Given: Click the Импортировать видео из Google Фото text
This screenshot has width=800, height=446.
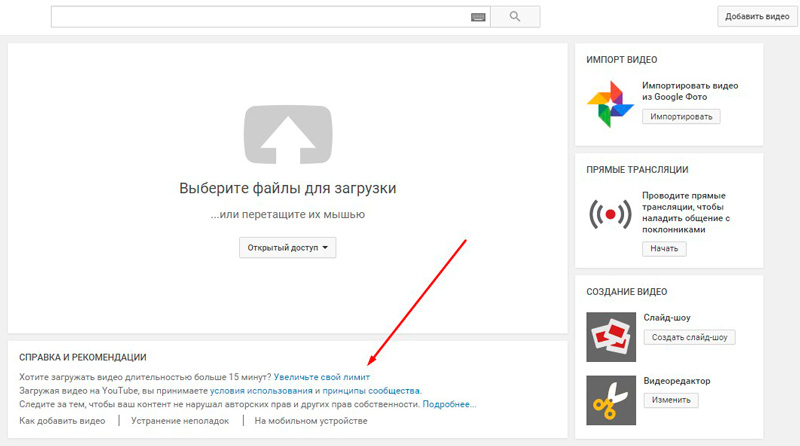Looking at the screenshot, I should tap(690, 91).
